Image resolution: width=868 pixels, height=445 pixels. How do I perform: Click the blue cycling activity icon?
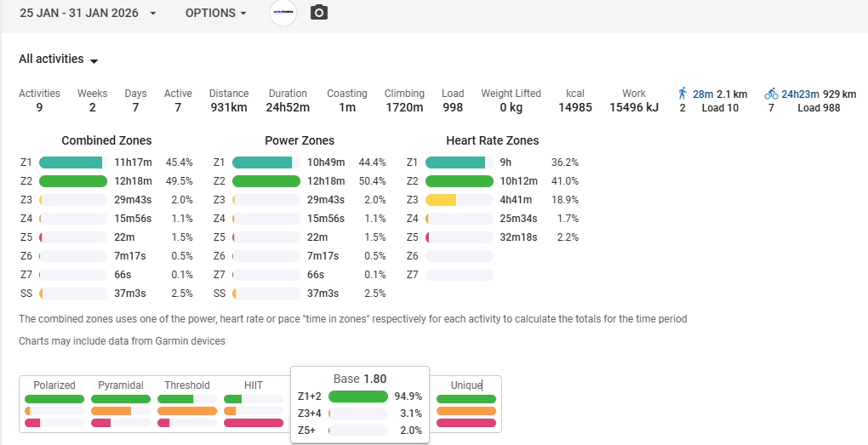pos(771,94)
